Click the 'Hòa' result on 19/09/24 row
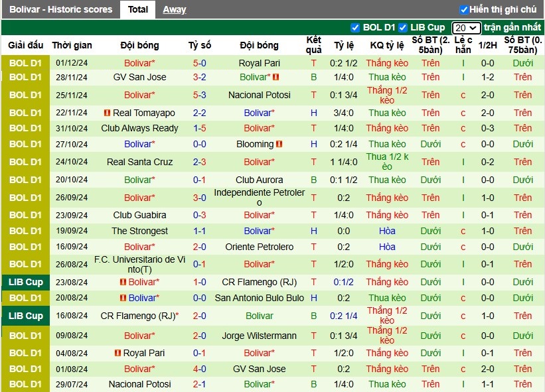 click(387, 231)
